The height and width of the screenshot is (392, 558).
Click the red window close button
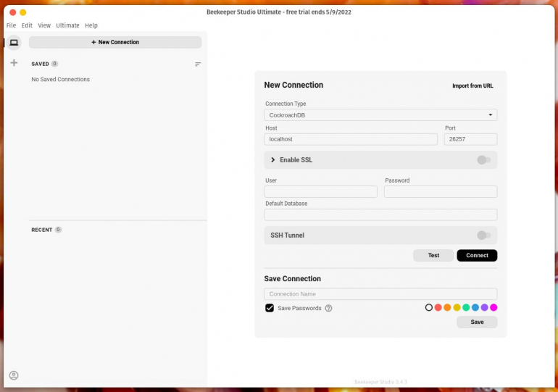[13, 12]
